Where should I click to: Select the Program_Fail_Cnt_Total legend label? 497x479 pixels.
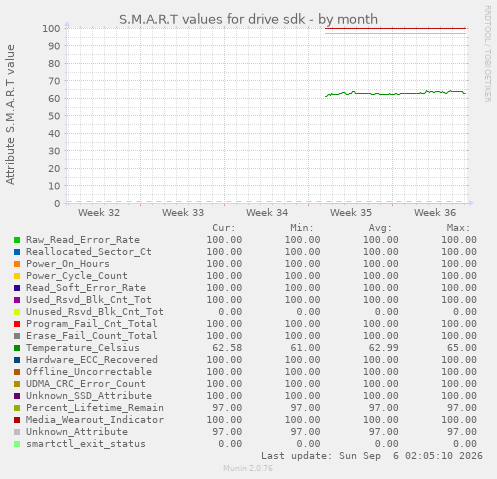[x=92, y=324]
